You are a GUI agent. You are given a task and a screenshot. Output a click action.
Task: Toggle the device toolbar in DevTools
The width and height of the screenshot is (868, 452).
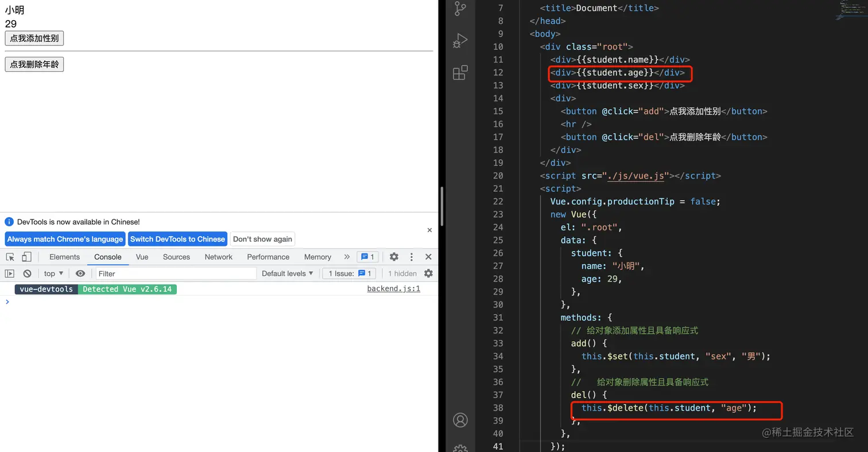[26, 257]
